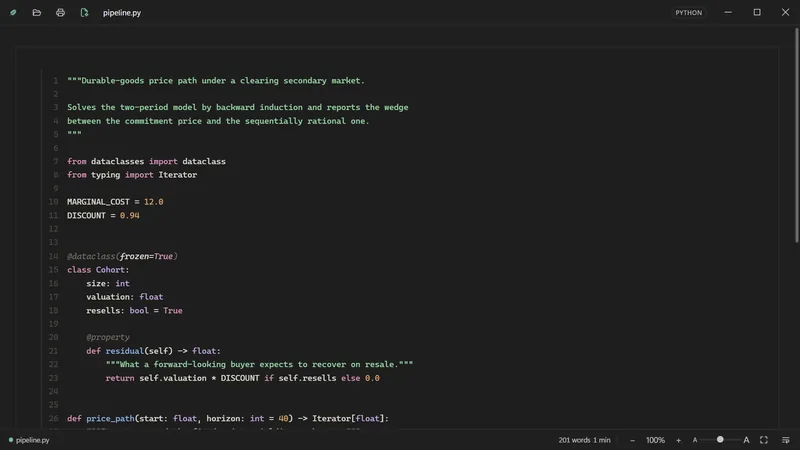Click the new file sparkle icon
The image size is (800, 450).
pyautogui.click(x=84, y=13)
